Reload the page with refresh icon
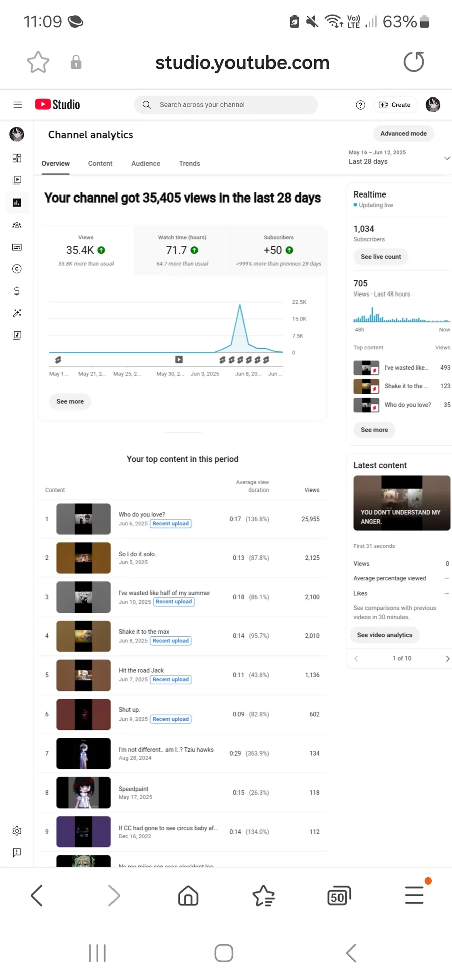This screenshot has width=452, height=980. click(414, 62)
